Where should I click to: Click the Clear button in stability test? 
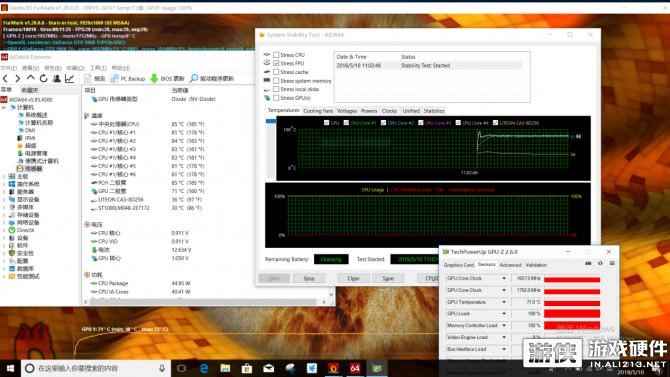(353, 278)
